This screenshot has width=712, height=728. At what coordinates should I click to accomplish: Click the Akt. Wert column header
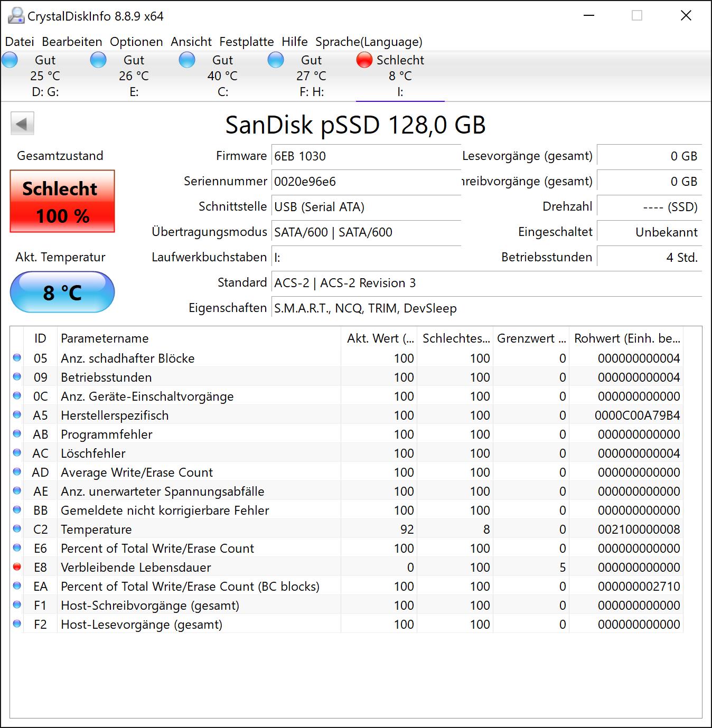379,338
